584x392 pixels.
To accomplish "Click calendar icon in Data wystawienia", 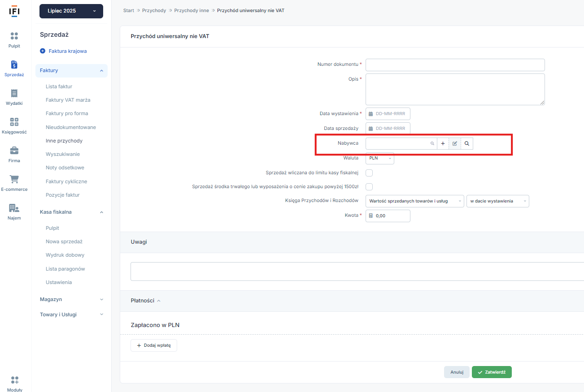I will (371, 114).
